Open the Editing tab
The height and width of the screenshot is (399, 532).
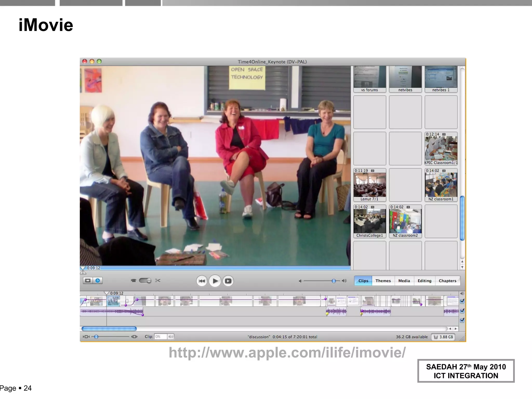(424, 281)
